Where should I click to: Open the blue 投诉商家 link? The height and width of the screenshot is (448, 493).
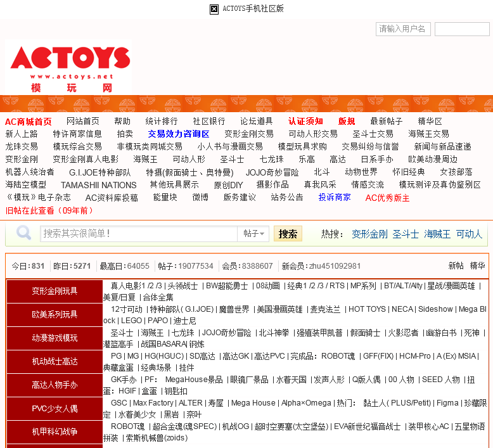tap(335, 198)
